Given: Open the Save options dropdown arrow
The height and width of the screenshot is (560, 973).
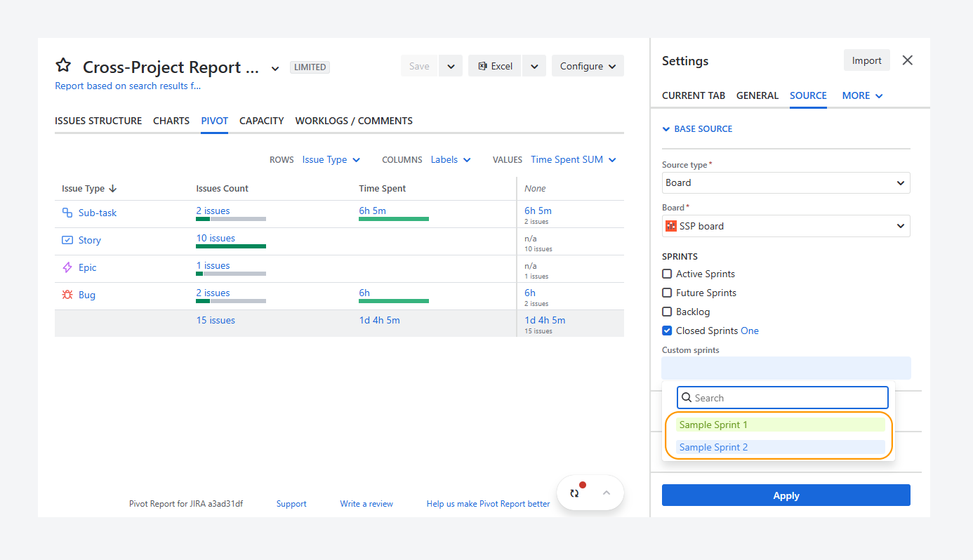Looking at the screenshot, I should [451, 66].
